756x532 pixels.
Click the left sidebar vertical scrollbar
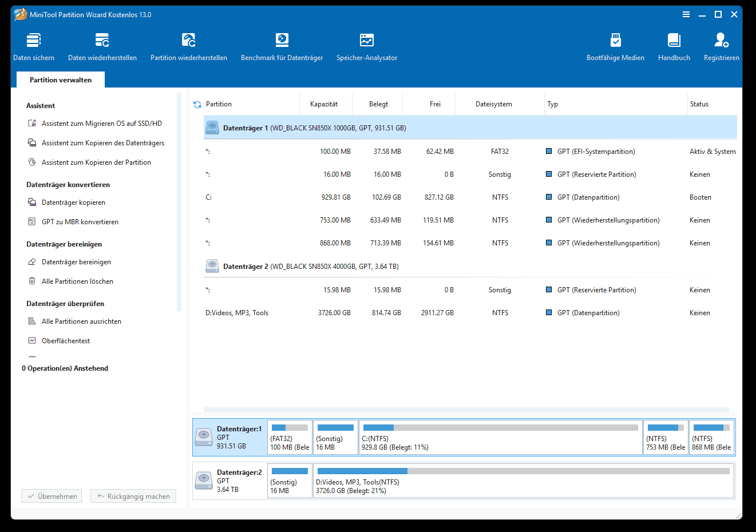tap(179, 202)
